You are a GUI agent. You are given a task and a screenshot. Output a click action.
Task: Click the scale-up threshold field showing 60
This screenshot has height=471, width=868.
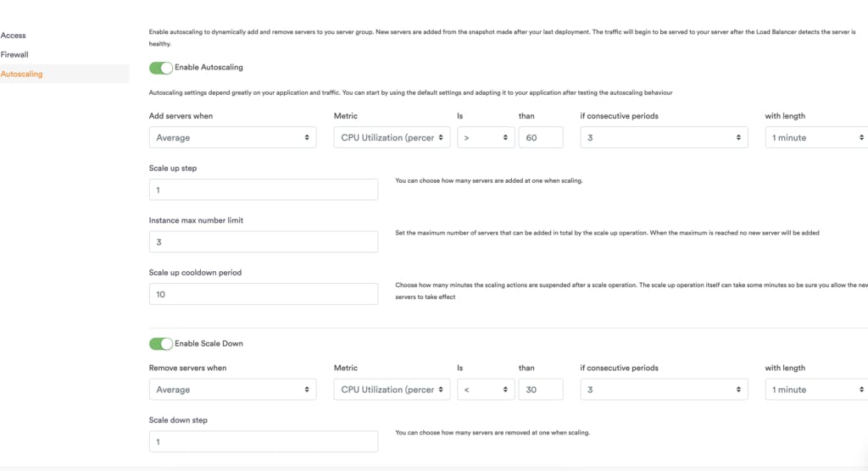[541, 137]
